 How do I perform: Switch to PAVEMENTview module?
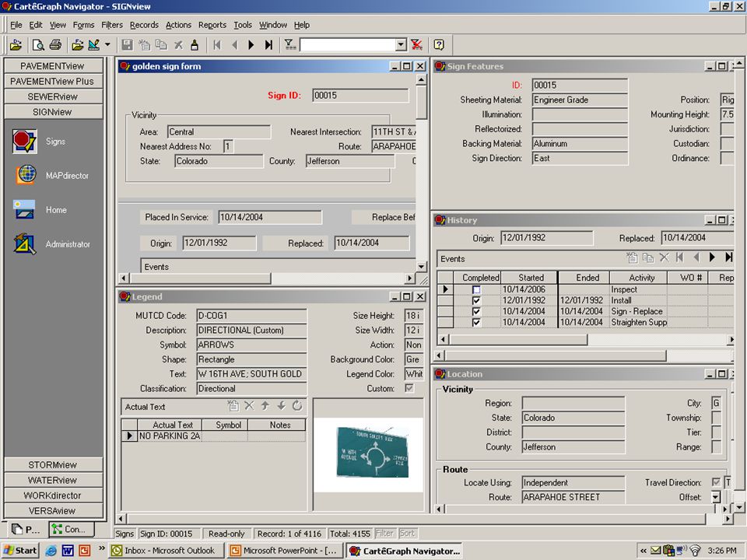tap(53, 65)
